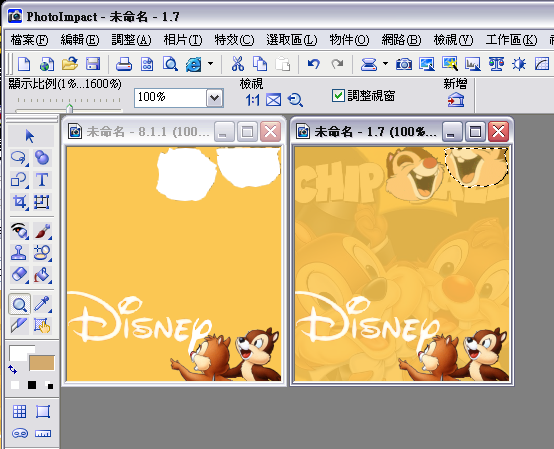
Task: Open the 物件(O) menu
Action: coord(349,40)
